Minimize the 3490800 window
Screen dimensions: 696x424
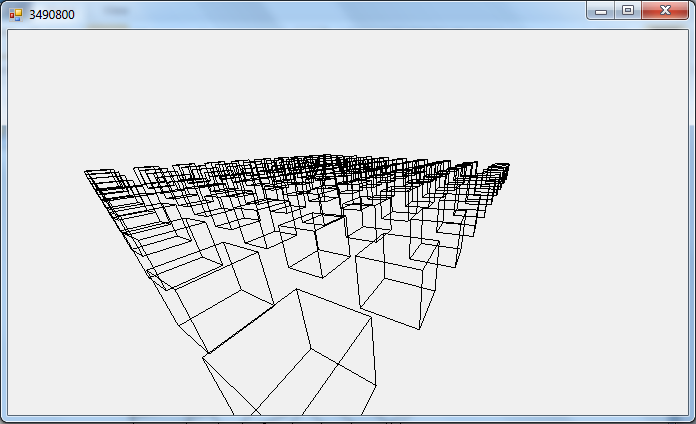coord(601,11)
